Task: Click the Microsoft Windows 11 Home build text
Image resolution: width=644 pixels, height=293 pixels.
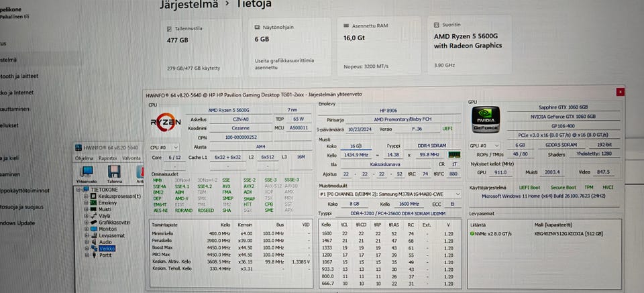Action: [545, 196]
